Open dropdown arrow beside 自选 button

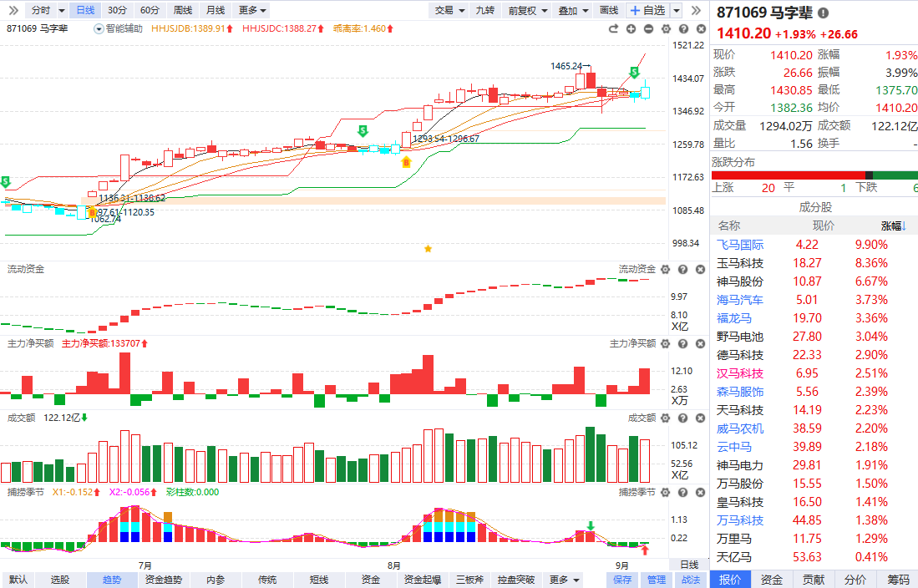coord(677,11)
